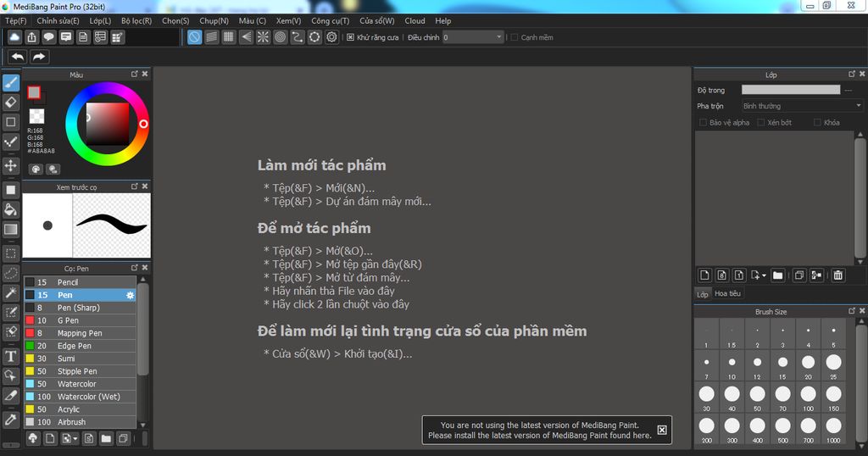The width and height of the screenshot is (868, 456).
Task: Duplicate layer icon in Lớp panel
Action: (798, 275)
